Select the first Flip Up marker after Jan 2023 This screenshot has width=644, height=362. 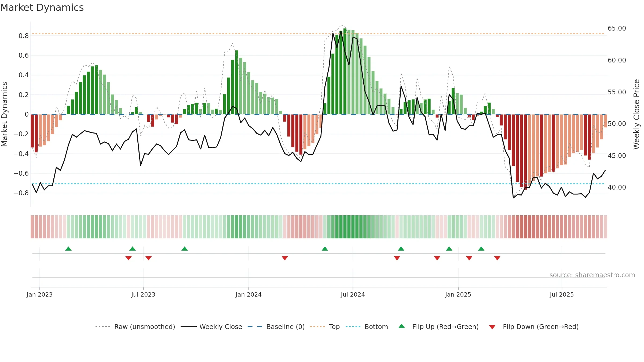click(x=68, y=249)
